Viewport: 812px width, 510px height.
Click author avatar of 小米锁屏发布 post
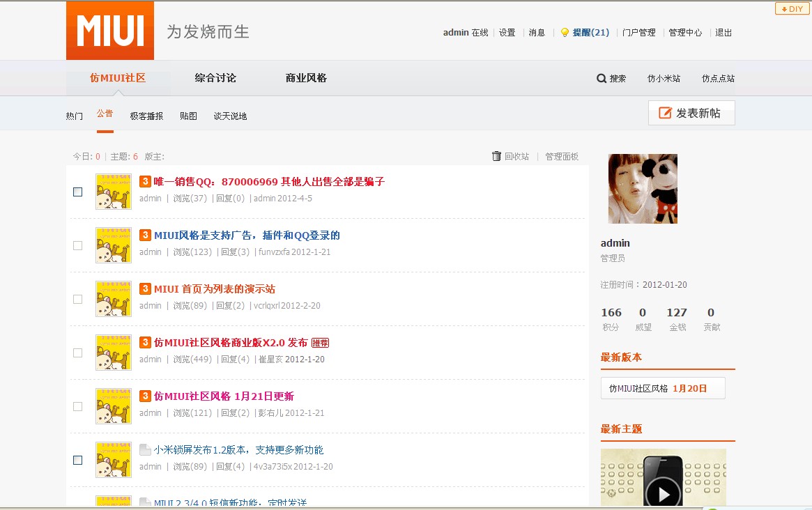(x=114, y=460)
